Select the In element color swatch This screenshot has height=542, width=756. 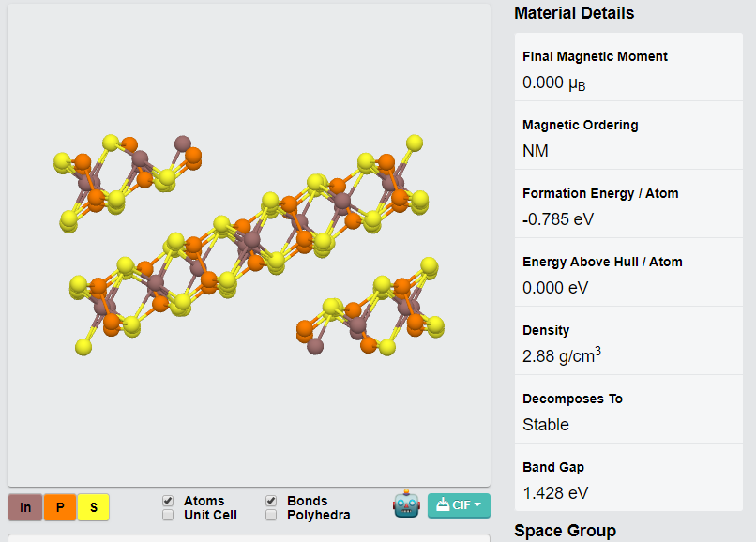click(25, 507)
